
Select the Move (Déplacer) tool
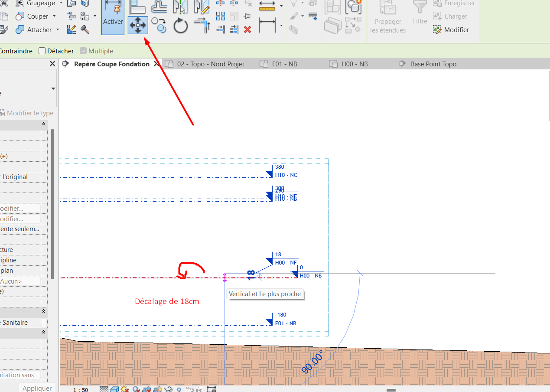click(138, 26)
